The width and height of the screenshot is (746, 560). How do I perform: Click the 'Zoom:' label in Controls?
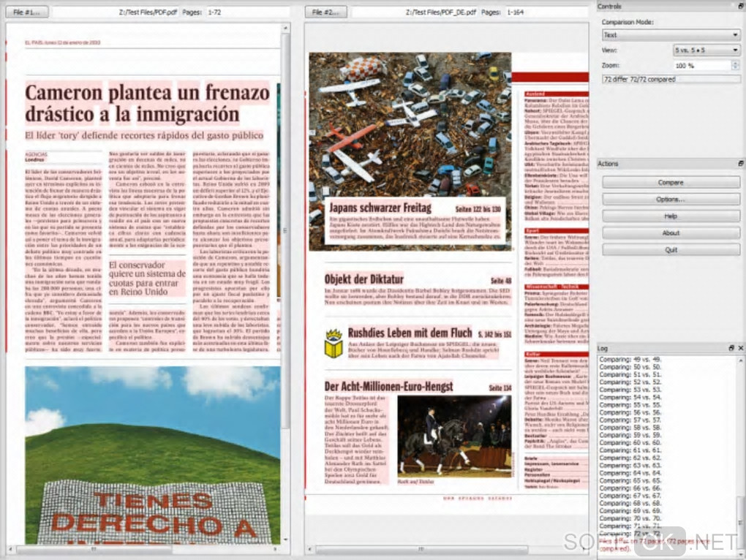(x=611, y=65)
